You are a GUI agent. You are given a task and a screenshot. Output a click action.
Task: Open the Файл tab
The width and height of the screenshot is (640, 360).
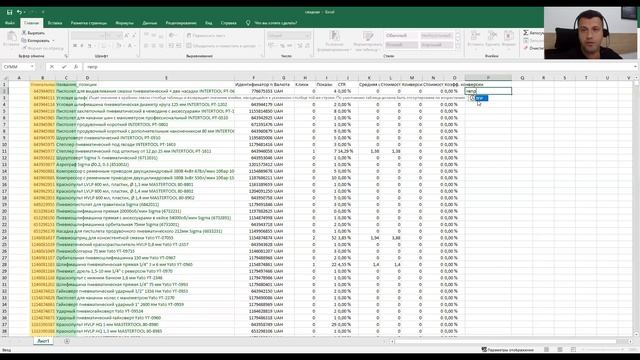10,23
